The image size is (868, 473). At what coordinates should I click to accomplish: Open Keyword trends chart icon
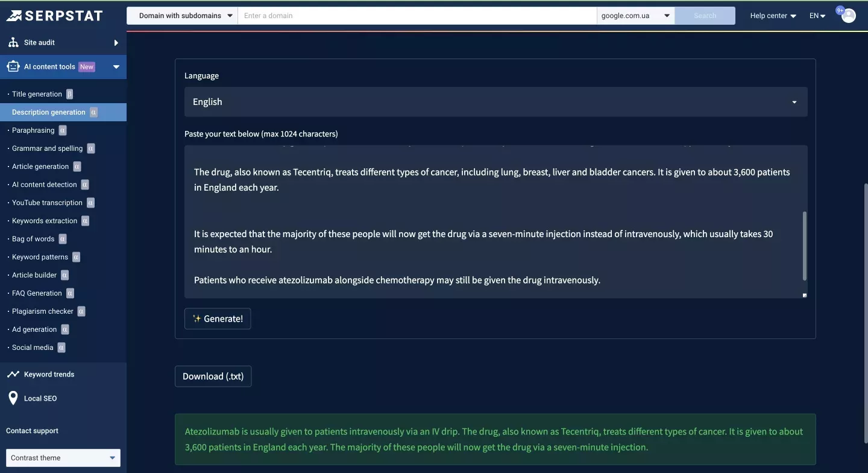click(x=13, y=374)
